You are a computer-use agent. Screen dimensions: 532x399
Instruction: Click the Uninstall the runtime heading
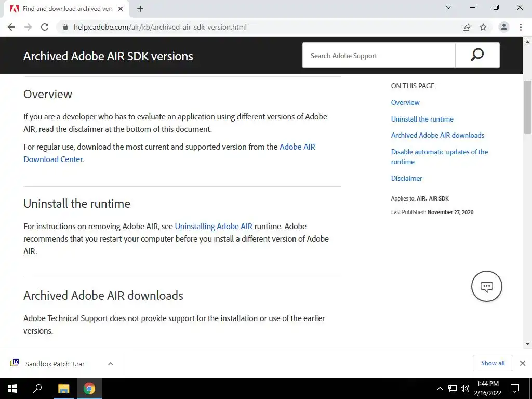pyautogui.click(x=77, y=204)
